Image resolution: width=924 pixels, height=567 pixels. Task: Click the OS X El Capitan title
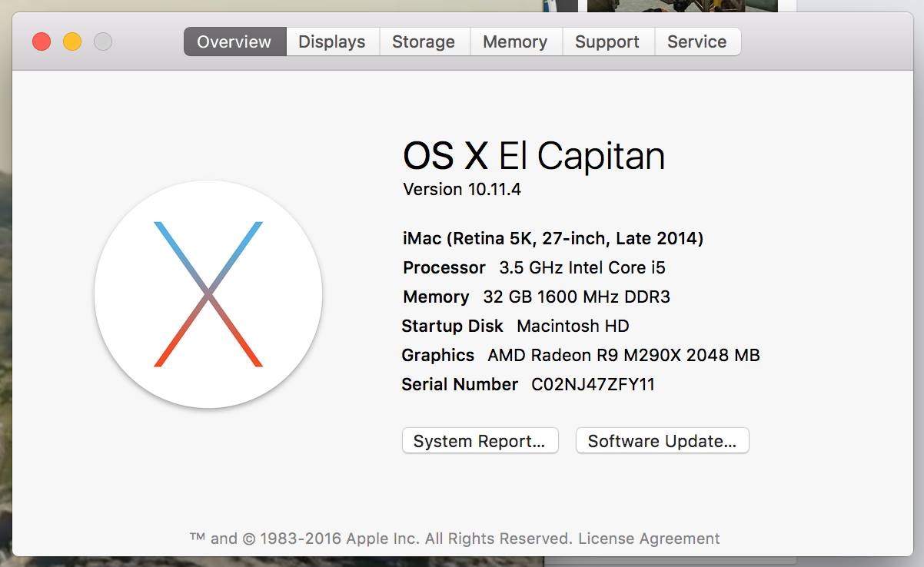tap(533, 156)
